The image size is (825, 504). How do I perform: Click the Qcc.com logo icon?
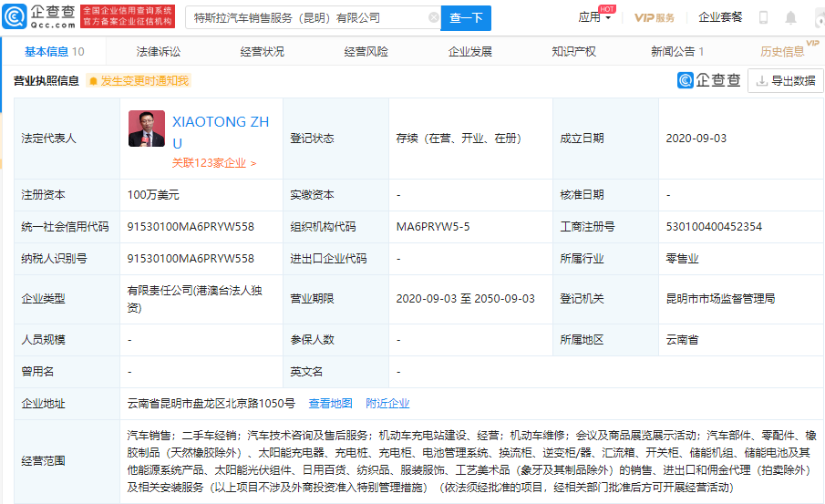[x=15, y=16]
